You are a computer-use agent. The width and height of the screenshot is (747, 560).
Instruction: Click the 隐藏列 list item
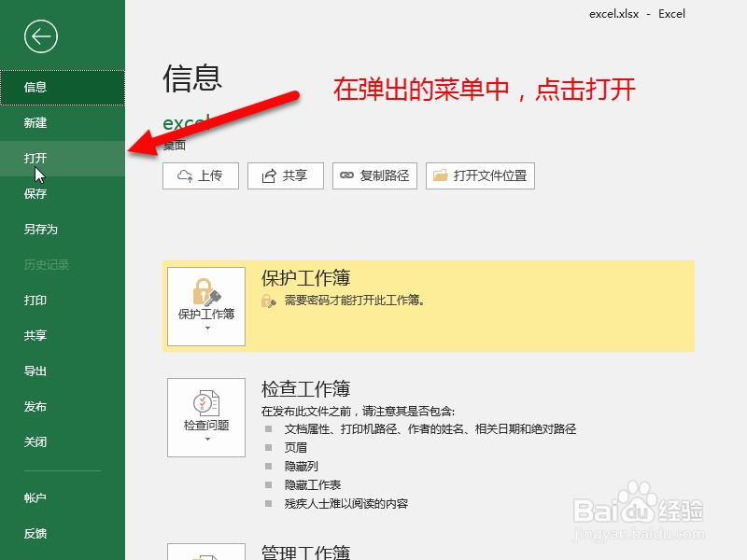[x=301, y=466]
